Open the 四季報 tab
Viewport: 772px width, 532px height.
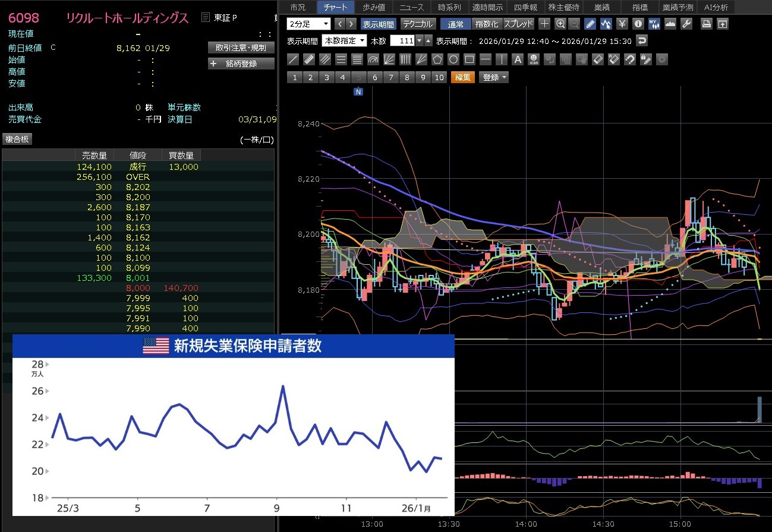coord(524,7)
